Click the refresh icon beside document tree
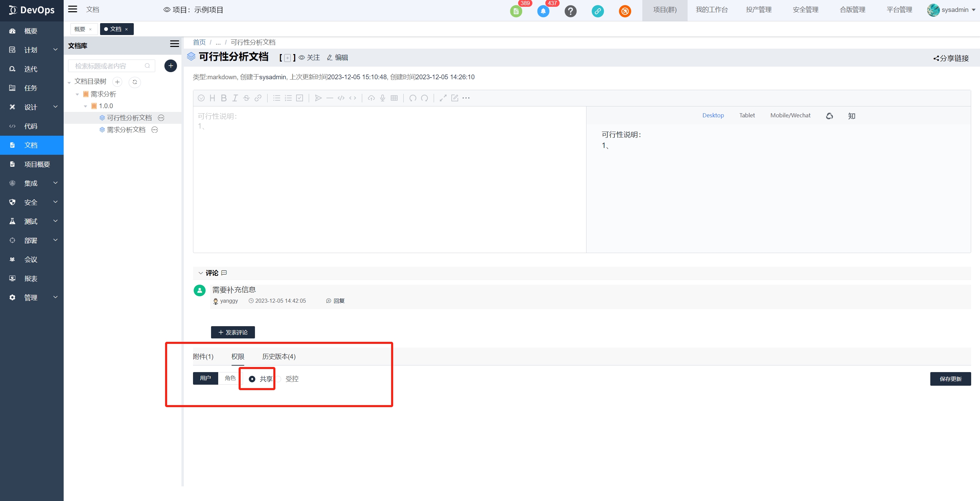 click(135, 82)
